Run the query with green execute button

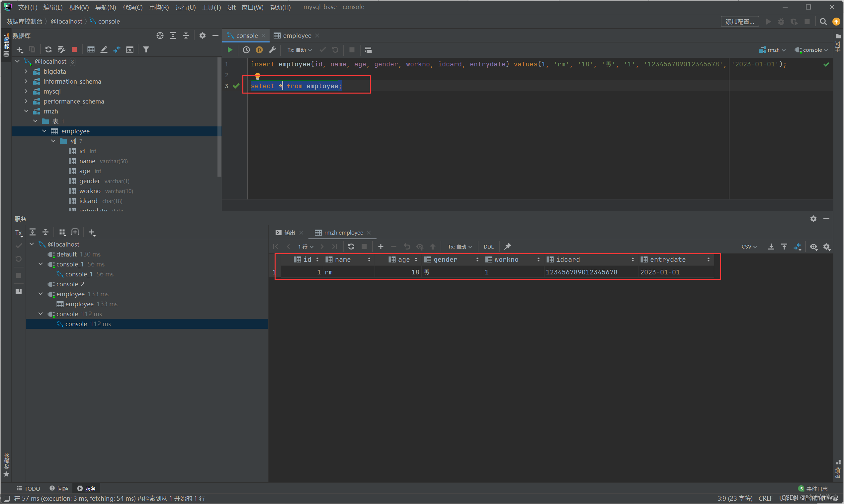tap(230, 50)
